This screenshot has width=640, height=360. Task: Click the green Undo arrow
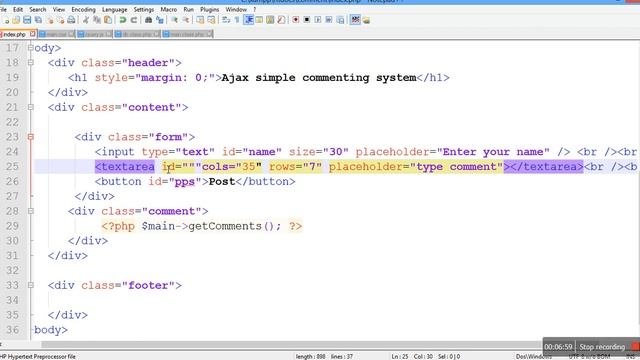[122, 20]
